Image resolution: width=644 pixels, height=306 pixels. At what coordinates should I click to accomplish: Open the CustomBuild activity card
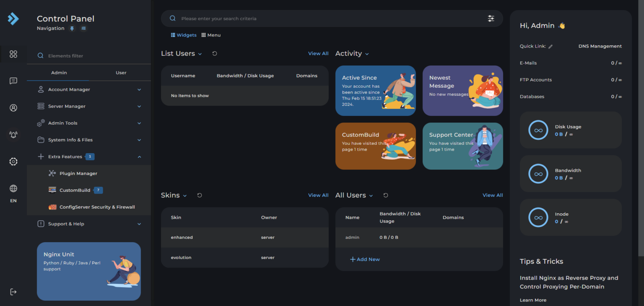(x=375, y=146)
